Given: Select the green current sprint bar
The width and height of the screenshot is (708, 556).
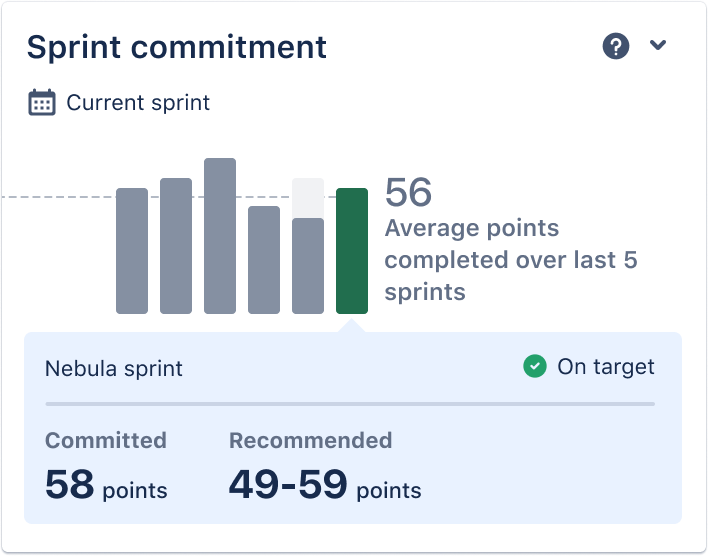Looking at the screenshot, I should point(352,251).
